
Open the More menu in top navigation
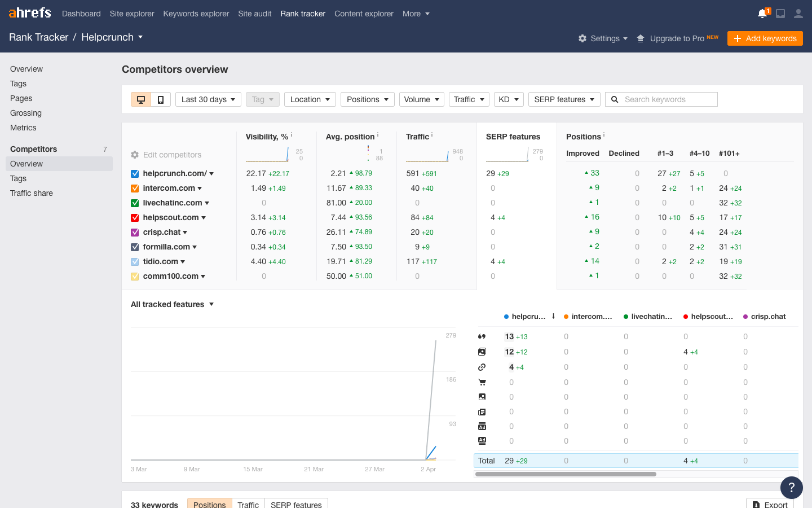[x=416, y=14]
